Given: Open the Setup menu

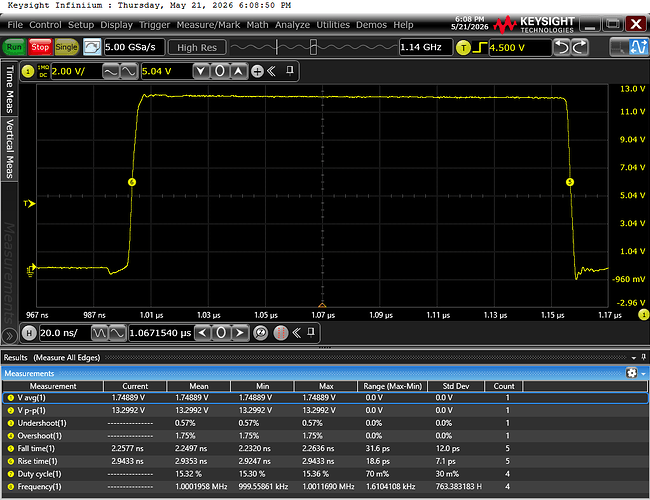Looking at the screenshot, I should click(81, 25).
